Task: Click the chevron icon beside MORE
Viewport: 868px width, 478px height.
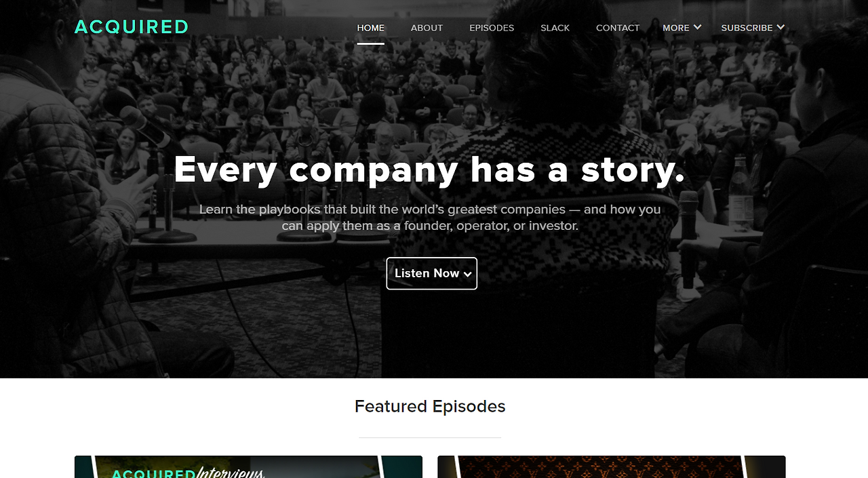Action: click(697, 27)
